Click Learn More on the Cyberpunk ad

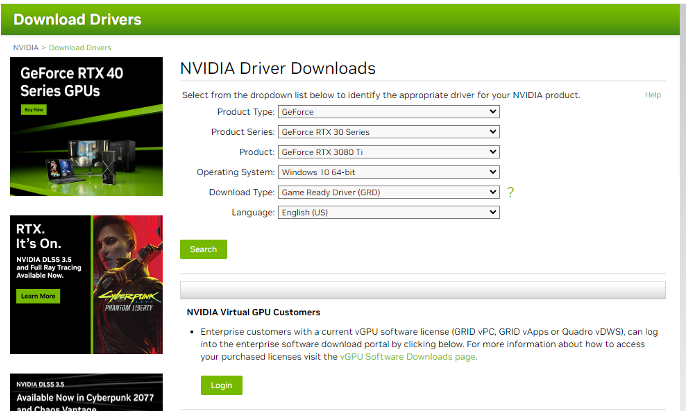38,297
